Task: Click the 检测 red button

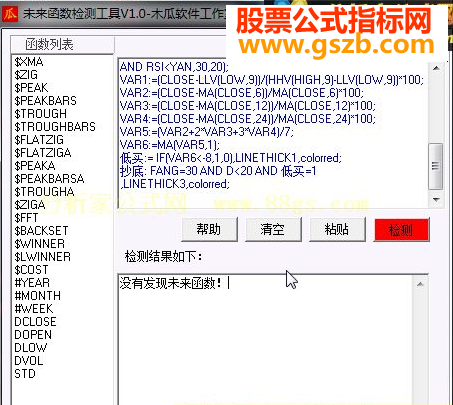Action: 401,230
